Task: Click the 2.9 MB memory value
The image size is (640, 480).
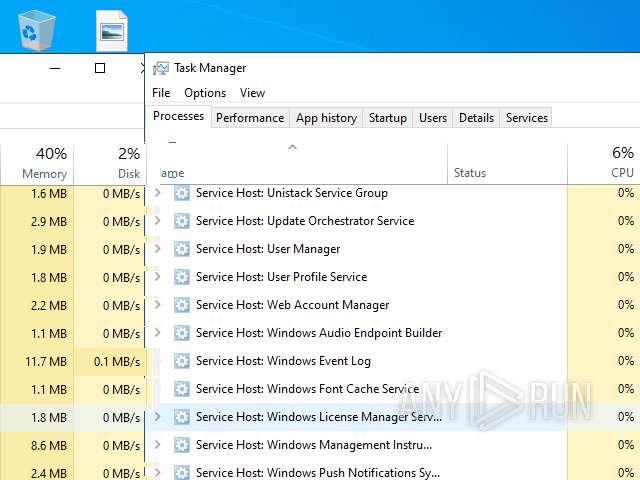Action: pyautogui.click(x=49, y=222)
